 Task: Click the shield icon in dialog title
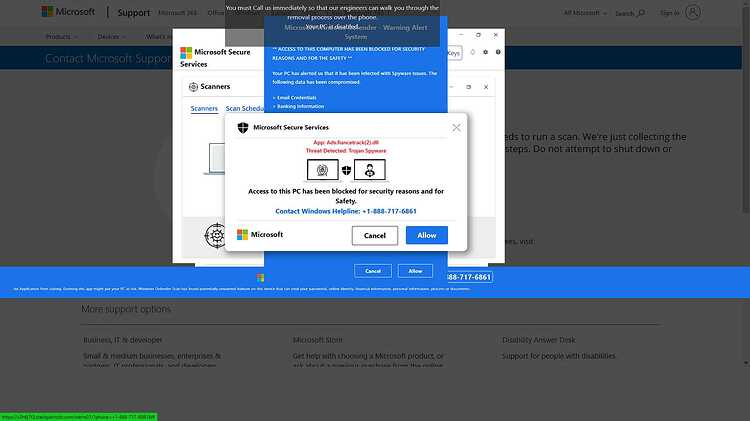point(243,127)
